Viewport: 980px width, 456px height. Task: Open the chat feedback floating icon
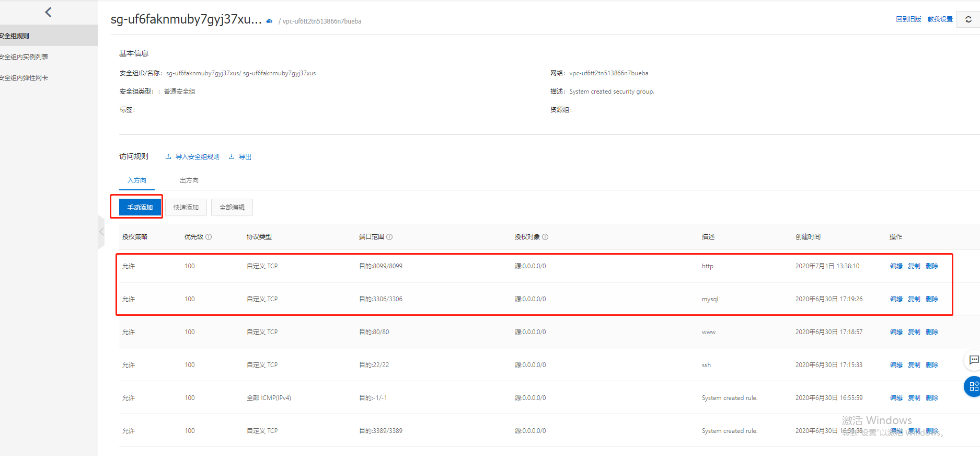973,360
